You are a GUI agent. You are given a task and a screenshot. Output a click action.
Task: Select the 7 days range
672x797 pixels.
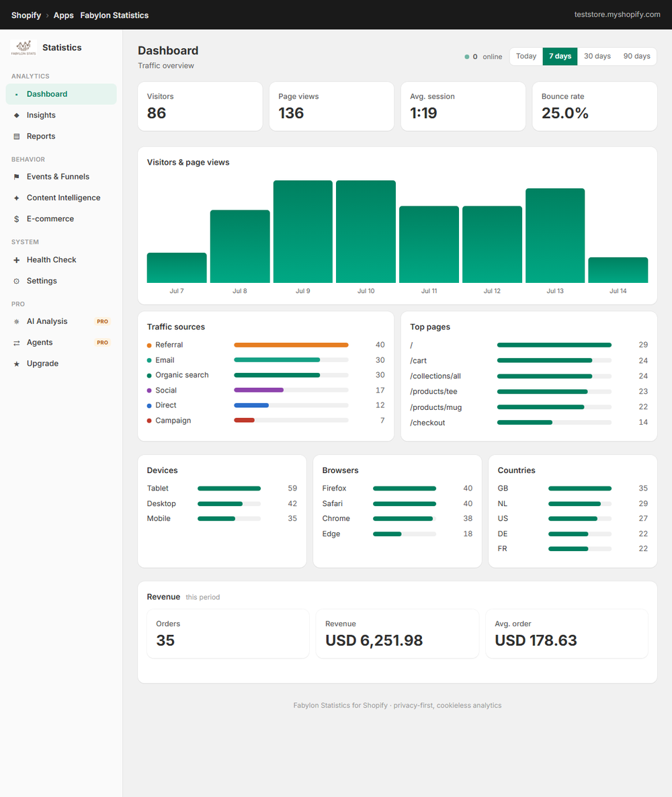(560, 56)
